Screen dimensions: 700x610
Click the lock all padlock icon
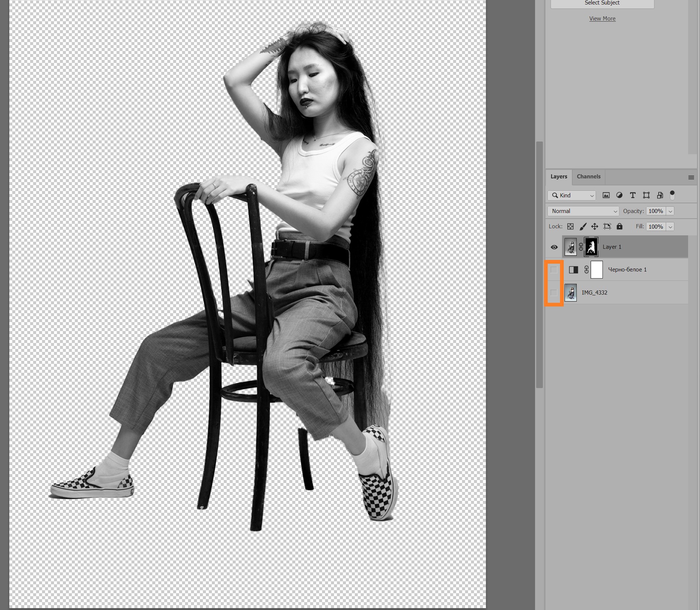620,226
